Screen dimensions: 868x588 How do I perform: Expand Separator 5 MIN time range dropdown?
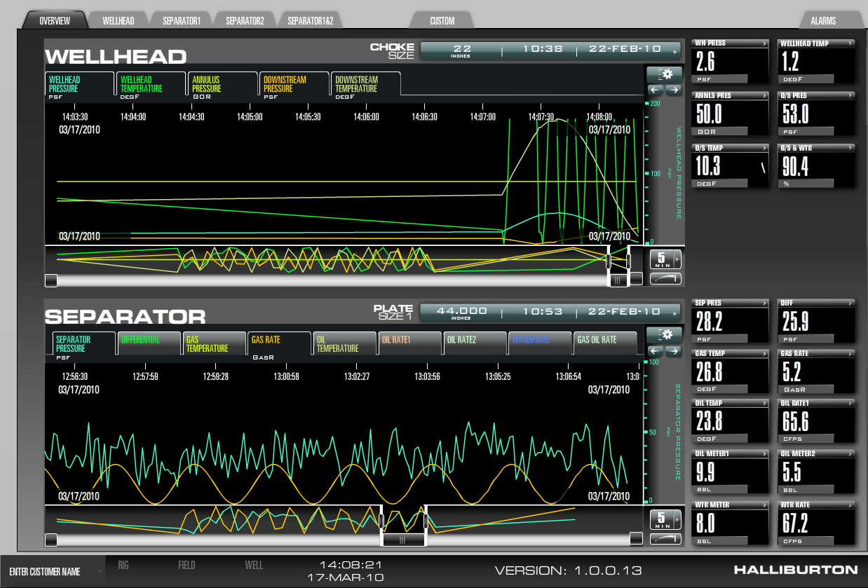click(665, 520)
